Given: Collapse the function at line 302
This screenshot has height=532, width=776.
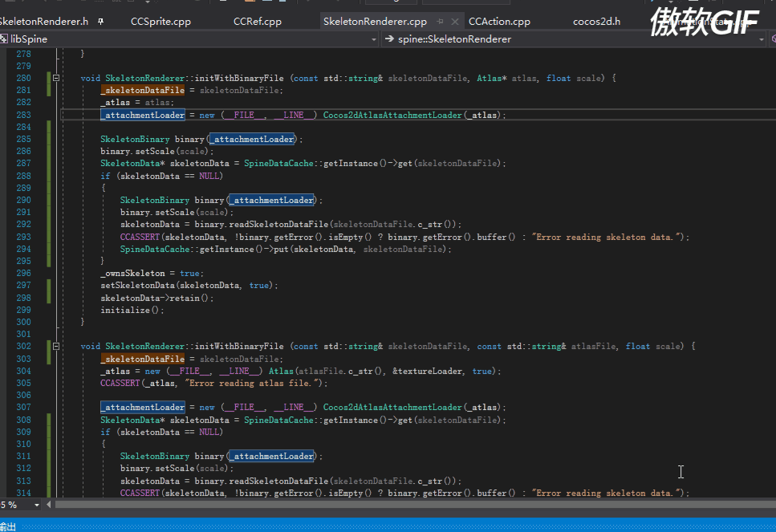Looking at the screenshot, I should [x=56, y=346].
